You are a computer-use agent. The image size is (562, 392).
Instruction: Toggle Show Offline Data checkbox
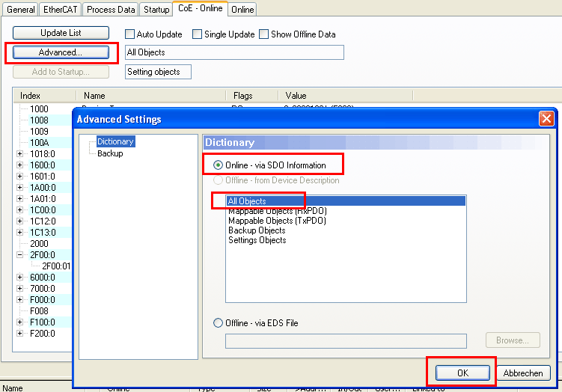tap(264, 34)
